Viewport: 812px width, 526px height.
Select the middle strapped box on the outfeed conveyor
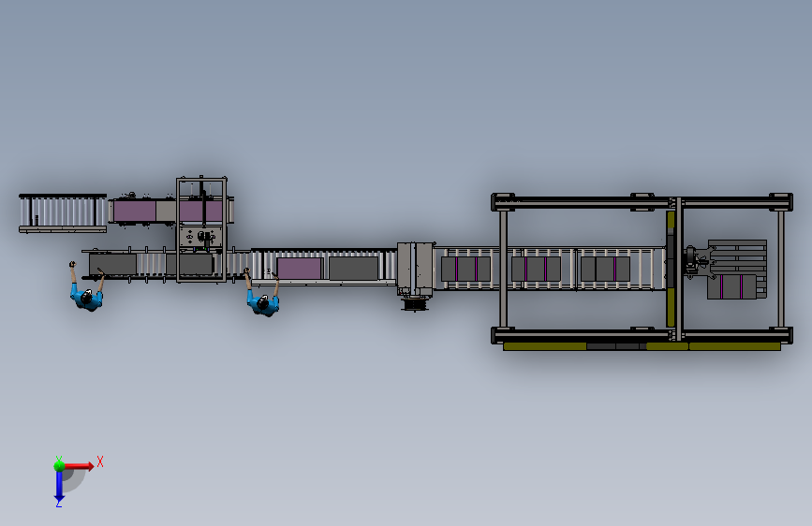coord(536,270)
